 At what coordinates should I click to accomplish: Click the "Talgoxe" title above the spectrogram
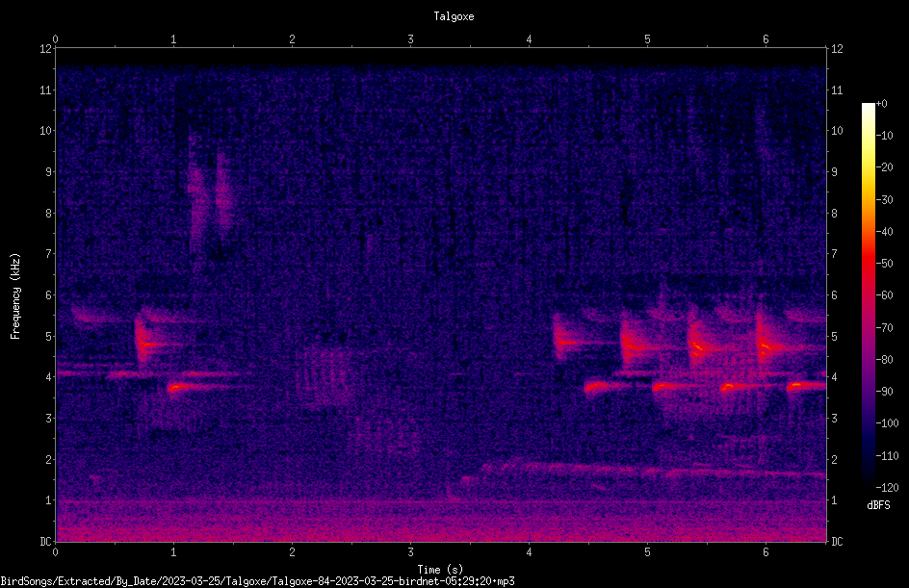[454, 16]
